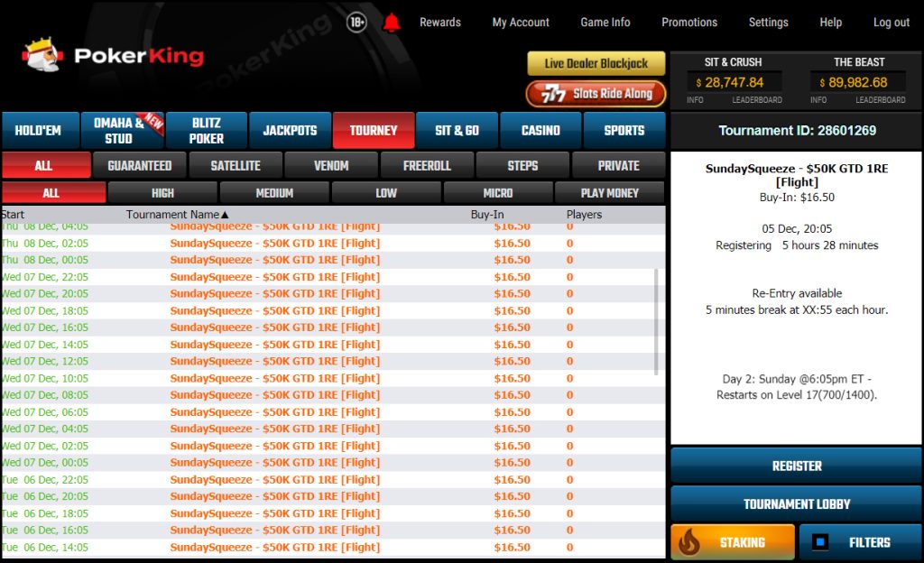View The Beast LEADERBOARD
The height and width of the screenshot is (563, 924).
[881, 100]
